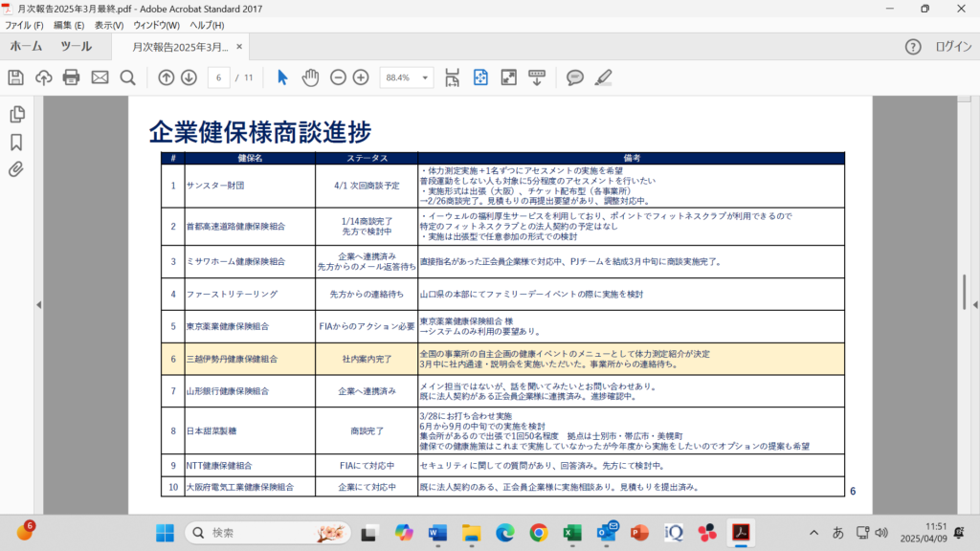Click the ステータス column header
Image resolution: width=980 pixels, height=551 pixels.
tap(367, 158)
